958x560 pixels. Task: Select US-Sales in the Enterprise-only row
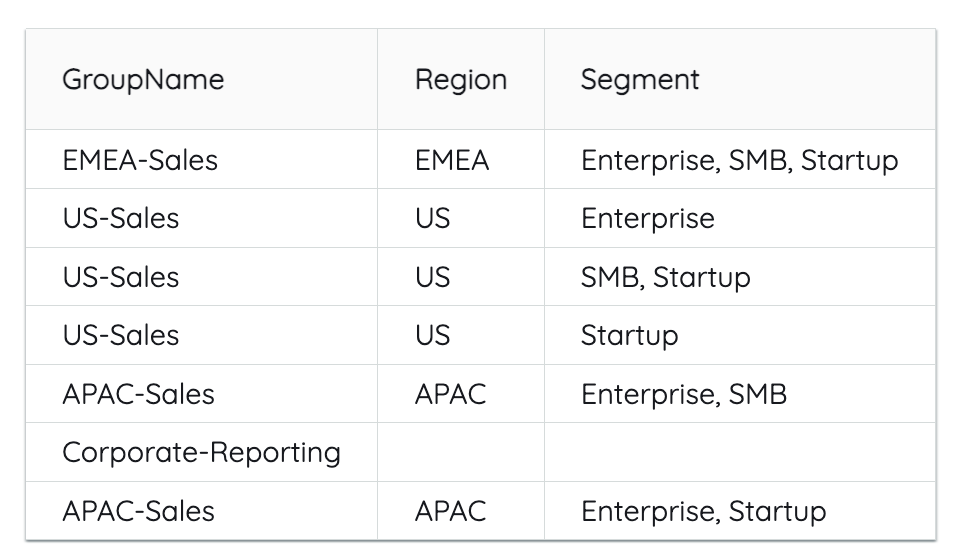(121, 219)
